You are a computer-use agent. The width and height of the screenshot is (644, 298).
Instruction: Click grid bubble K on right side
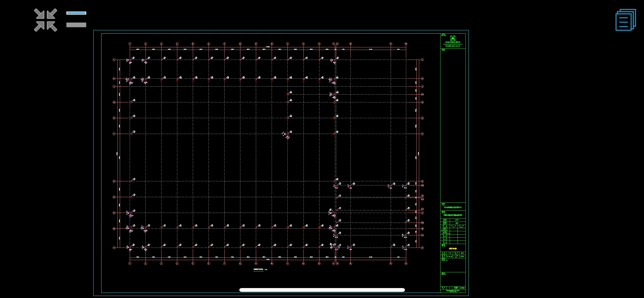[422, 79]
